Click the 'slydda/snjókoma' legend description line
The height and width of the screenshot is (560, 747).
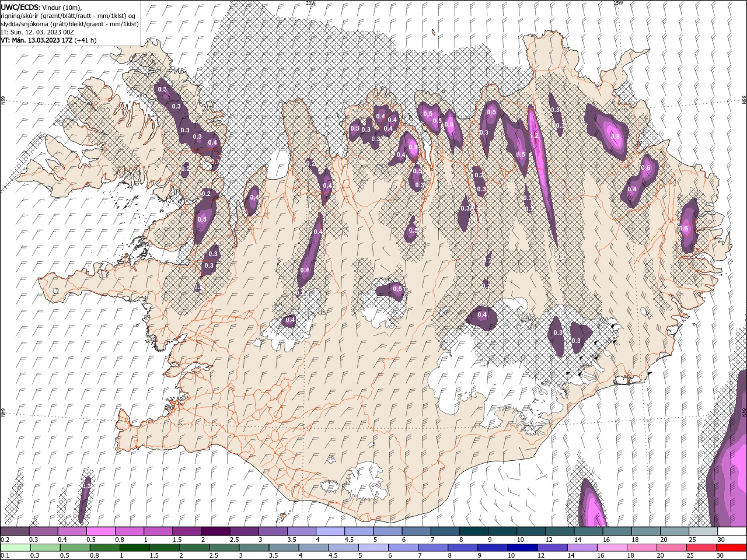tap(69, 24)
